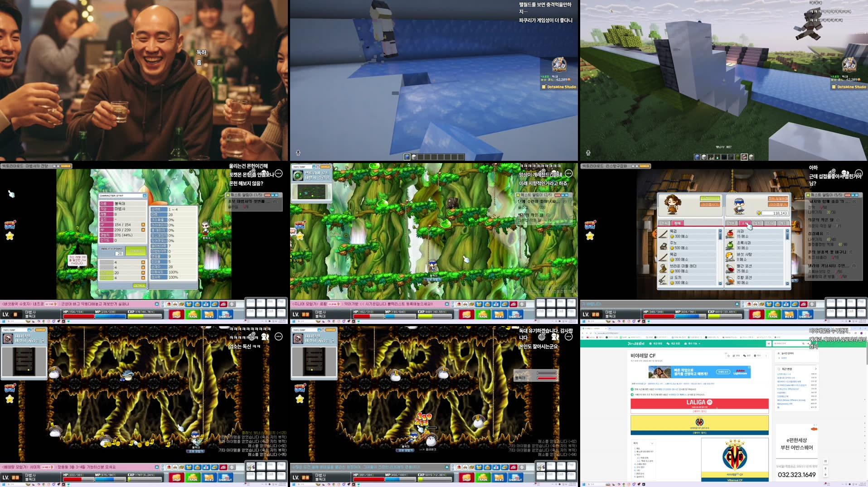Click the 032.323.1649 advertisement link
The image size is (868, 487).
(796, 475)
